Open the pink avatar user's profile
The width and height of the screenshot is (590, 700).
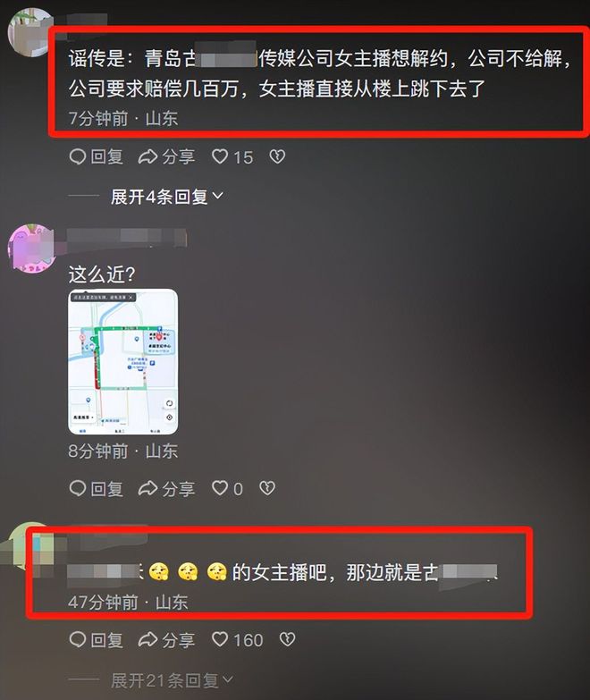pyautogui.click(x=31, y=249)
